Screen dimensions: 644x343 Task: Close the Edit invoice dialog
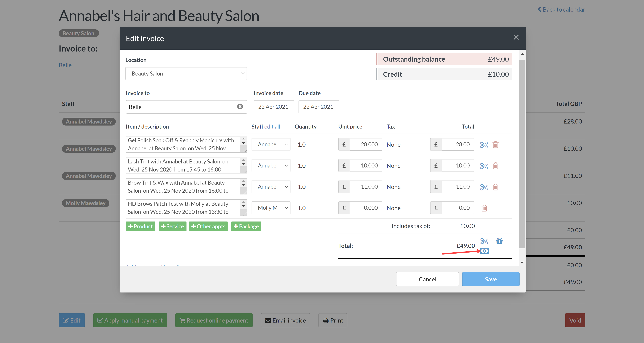pos(516,38)
